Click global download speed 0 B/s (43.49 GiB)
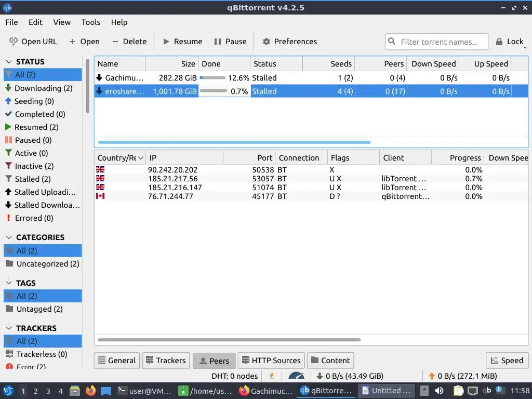The image size is (532, 399). pyautogui.click(x=350, y=376)
